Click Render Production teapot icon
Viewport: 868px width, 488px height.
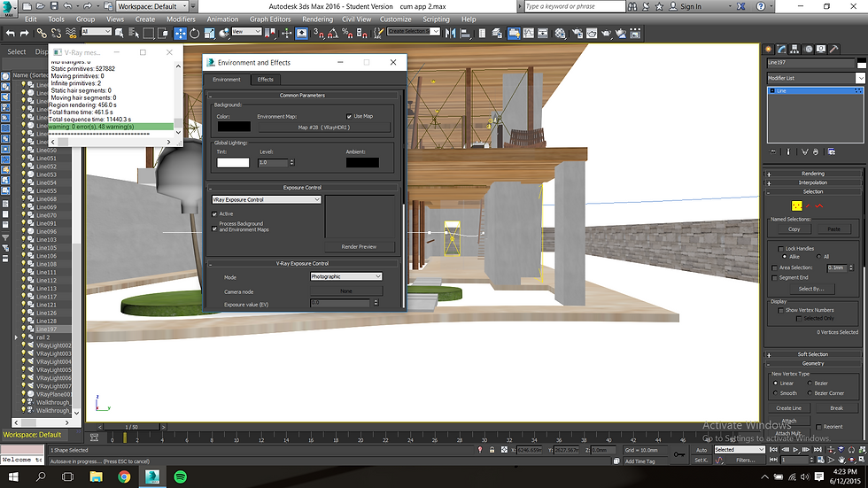[x=606, y=33]
